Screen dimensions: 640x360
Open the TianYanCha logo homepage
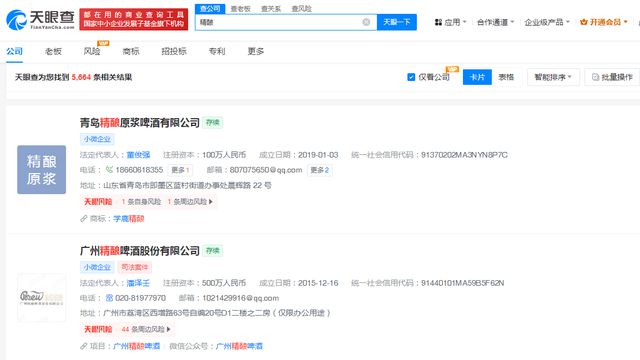pos(40,20)
